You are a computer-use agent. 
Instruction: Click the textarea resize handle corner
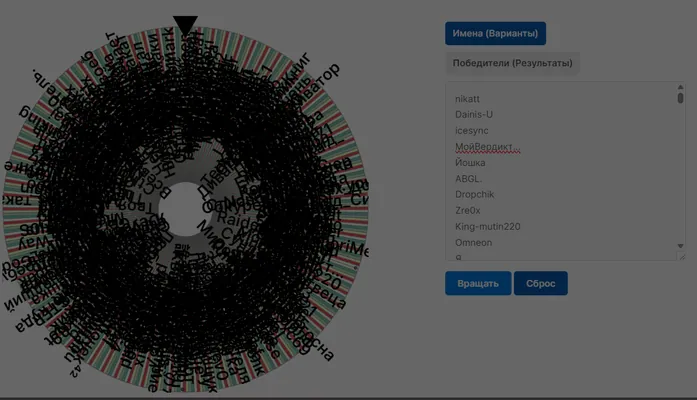click(x=682, y=256)
